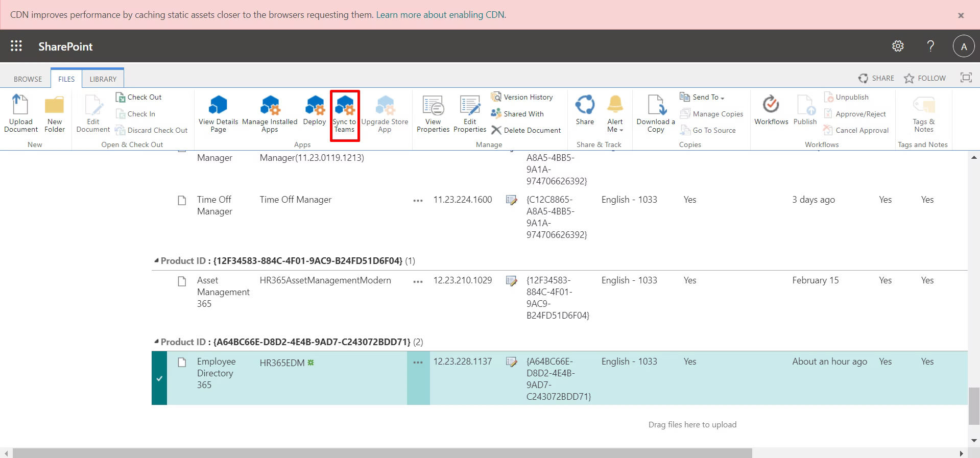Open Workflows from ribbon
Image resolution: width=980 pixels, height=458 pixels.
[x=771, y=110]
